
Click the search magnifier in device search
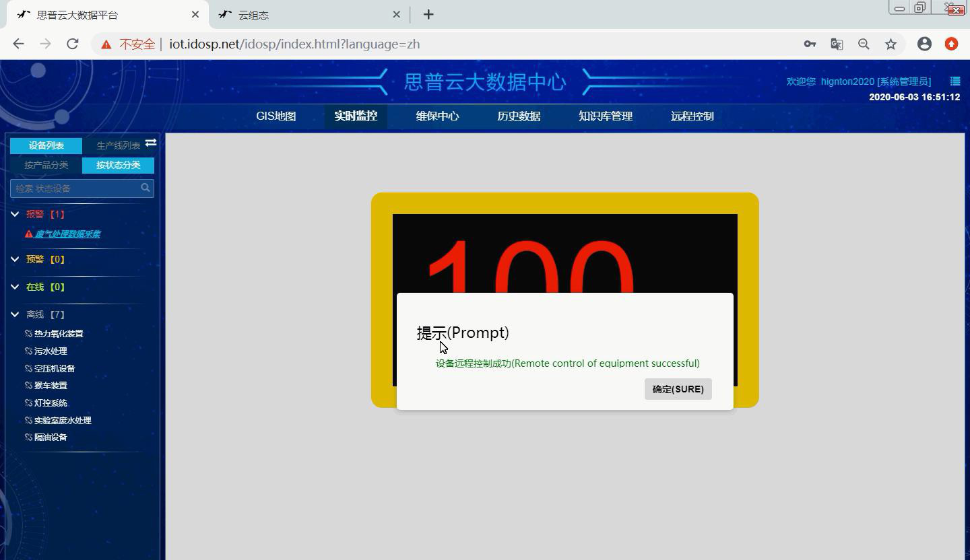point(145,188)
